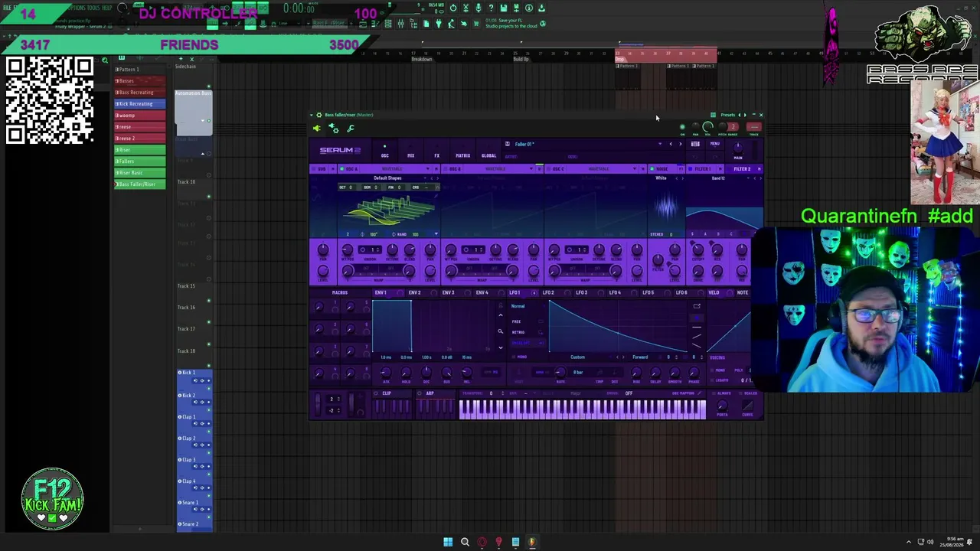Toggle the FILTER 1 enable switch
The width and height of the screenshot is (980, 551).
point(690,169)
